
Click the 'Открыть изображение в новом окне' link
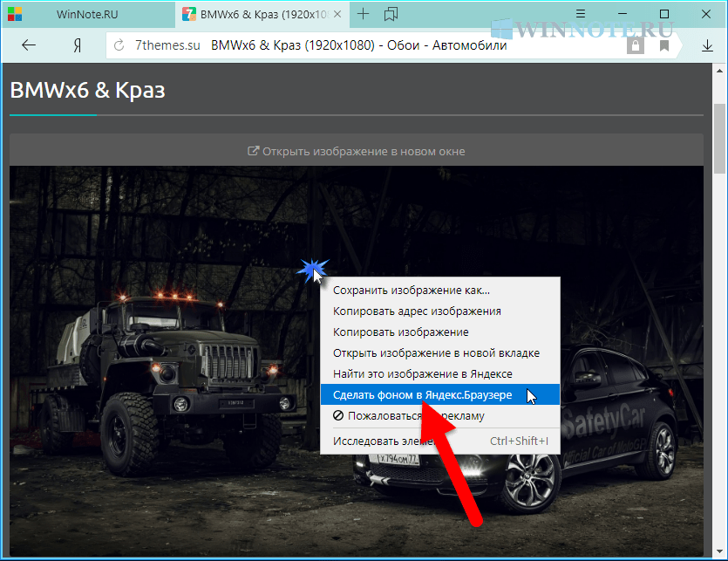pyautogui.click(x=357, y=151)
